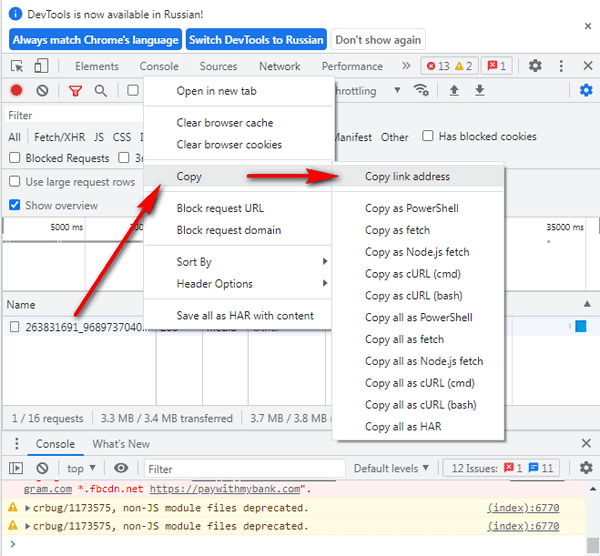Viewport: 600px width, 556px height.
Task: Open the top JavaScript context dropdown
Action: [81, 468]
